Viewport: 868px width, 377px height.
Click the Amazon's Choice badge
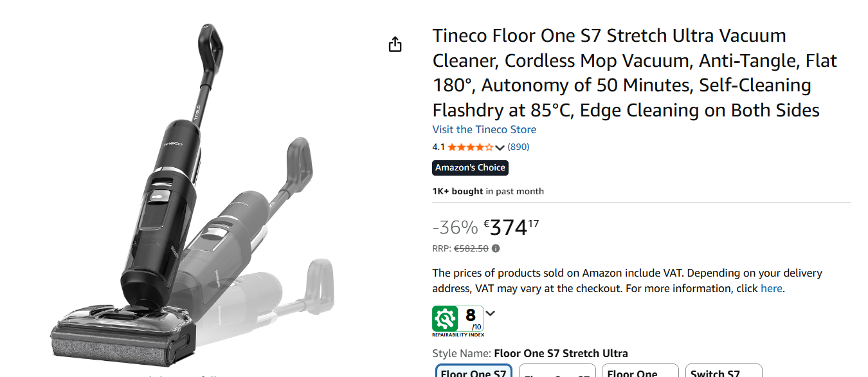pos(470,168)
